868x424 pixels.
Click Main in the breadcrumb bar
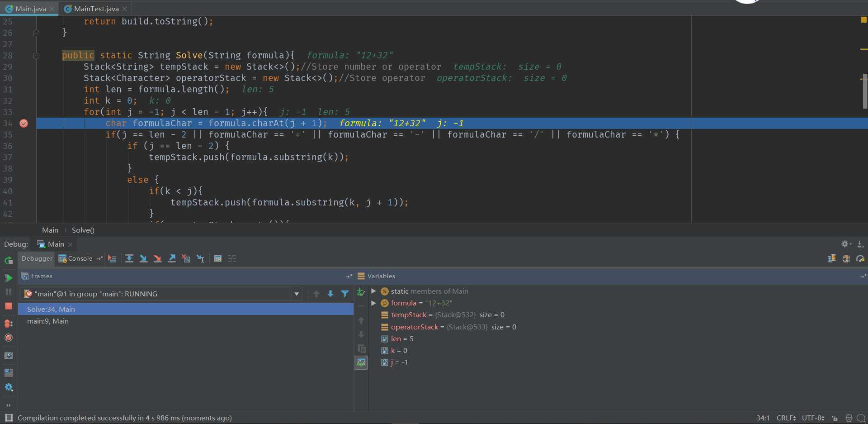tap(50, 230)
